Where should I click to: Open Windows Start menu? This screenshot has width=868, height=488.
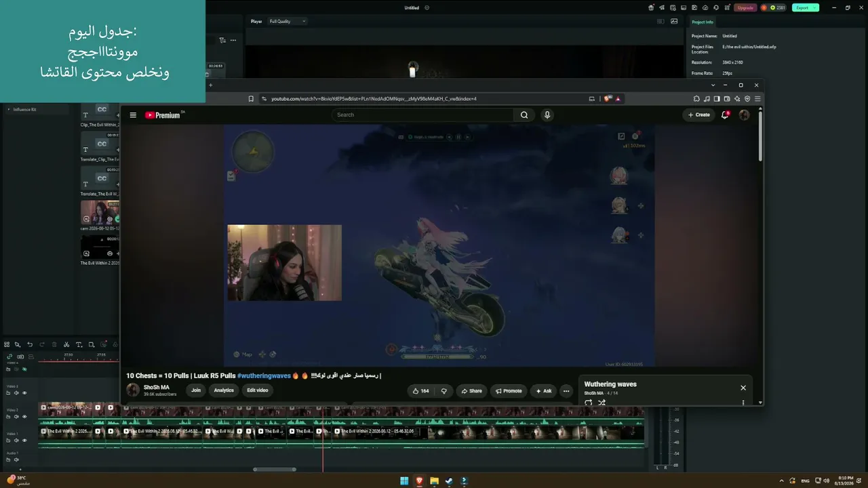pos(404,481)
